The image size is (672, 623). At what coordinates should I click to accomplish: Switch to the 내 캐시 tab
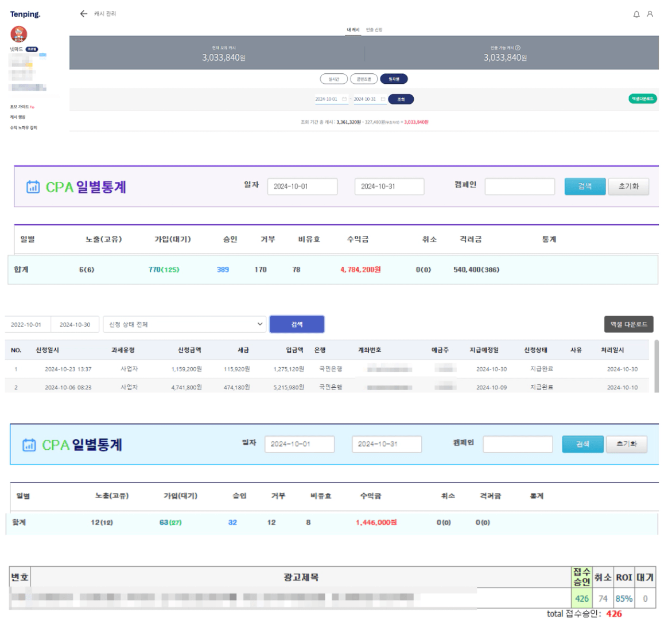click(353, 30)
